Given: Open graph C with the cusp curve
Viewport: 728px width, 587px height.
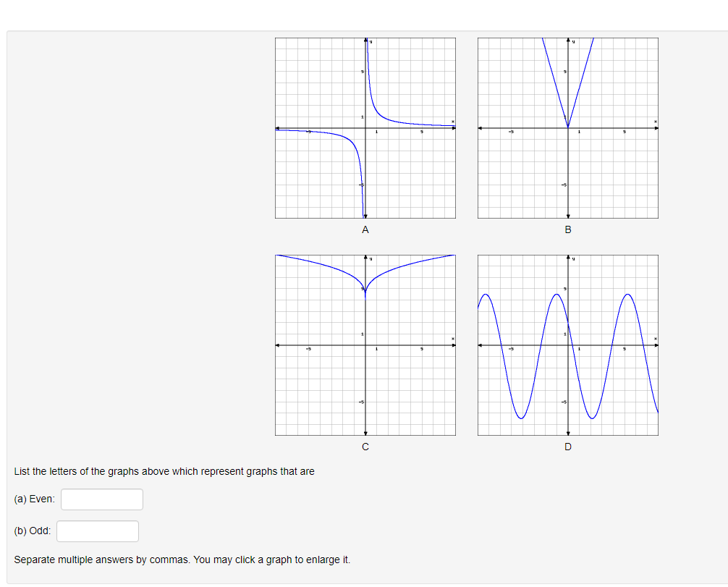Looking at the screenshot, I should (365, 345).
